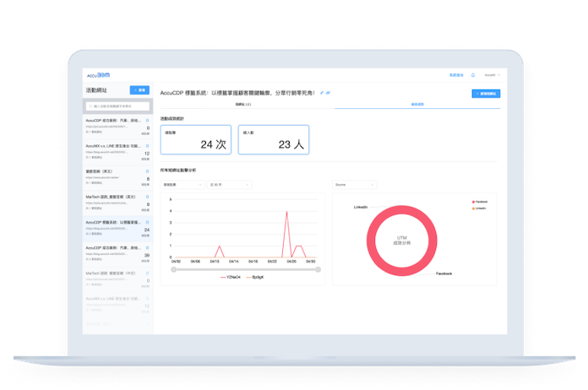Toggle the LinkedIn item in the donut legend
Viewport: 588px width, 390px height.
click(x=479, y=209)
